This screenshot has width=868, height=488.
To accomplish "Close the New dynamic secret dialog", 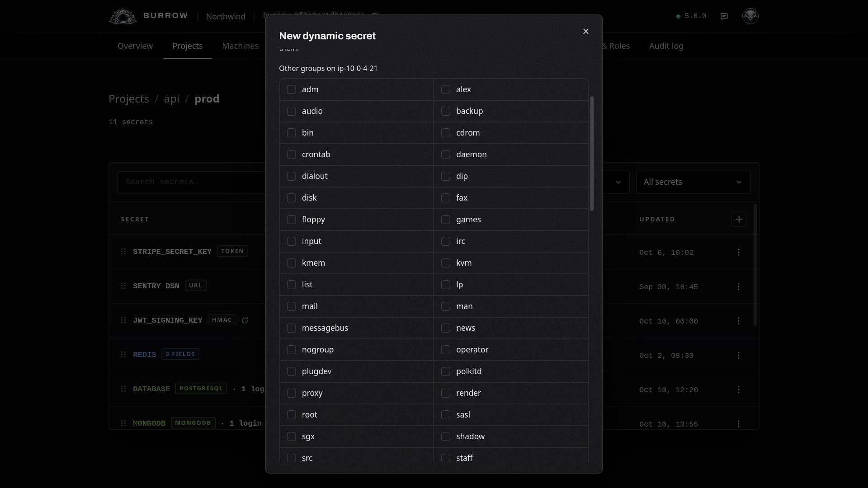I will point(586,31).
